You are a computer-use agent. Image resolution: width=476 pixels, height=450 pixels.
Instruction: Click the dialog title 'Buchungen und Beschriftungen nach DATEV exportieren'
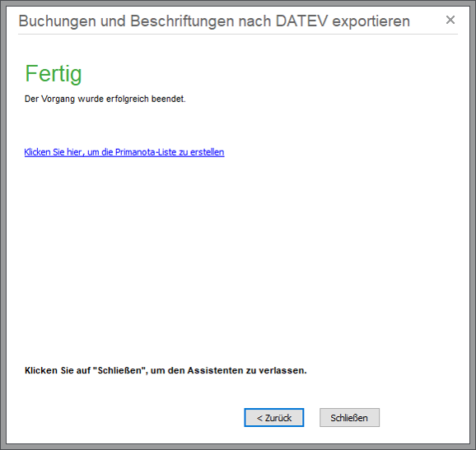tap(214, 21)
